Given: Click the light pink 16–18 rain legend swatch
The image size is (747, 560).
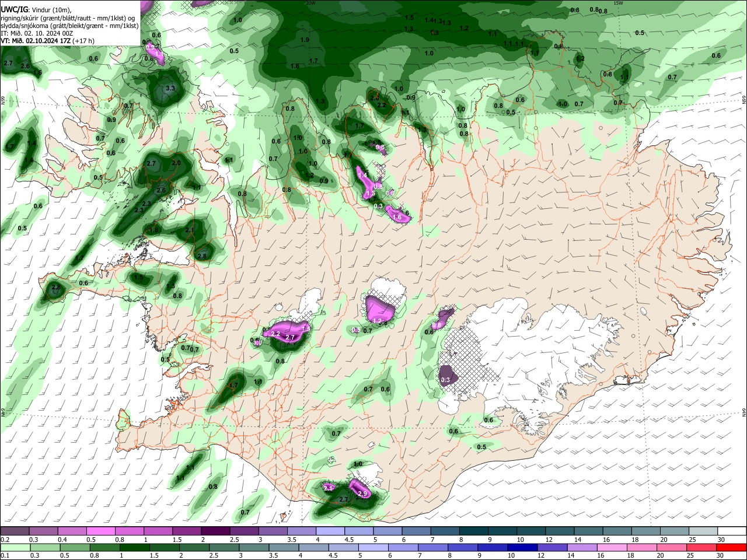Looking at the screenshot, I should (612, 547).
